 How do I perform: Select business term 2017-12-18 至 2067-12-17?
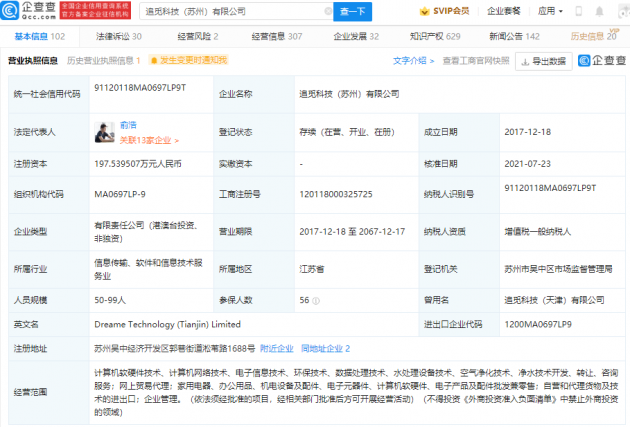point(352,232)
